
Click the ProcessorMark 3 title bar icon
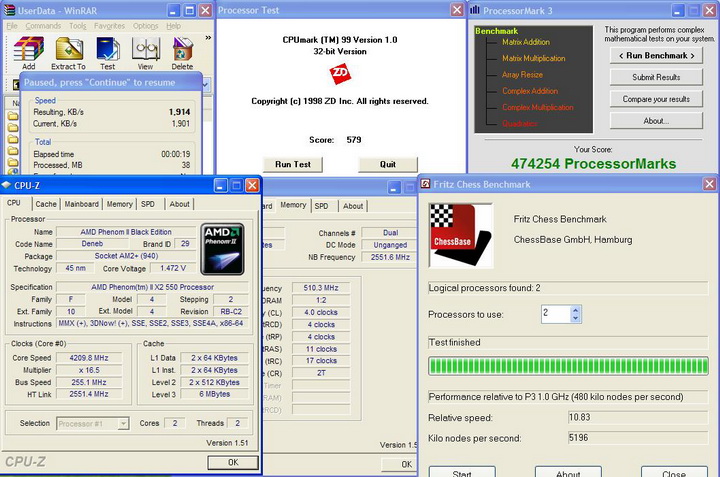475,10
